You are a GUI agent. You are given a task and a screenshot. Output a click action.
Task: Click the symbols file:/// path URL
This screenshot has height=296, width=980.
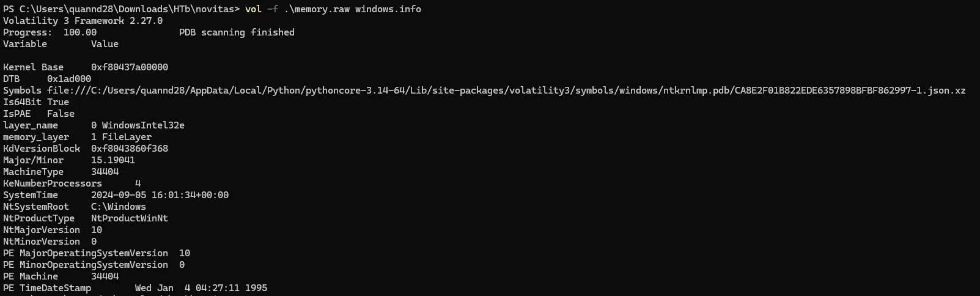(506, 91)
